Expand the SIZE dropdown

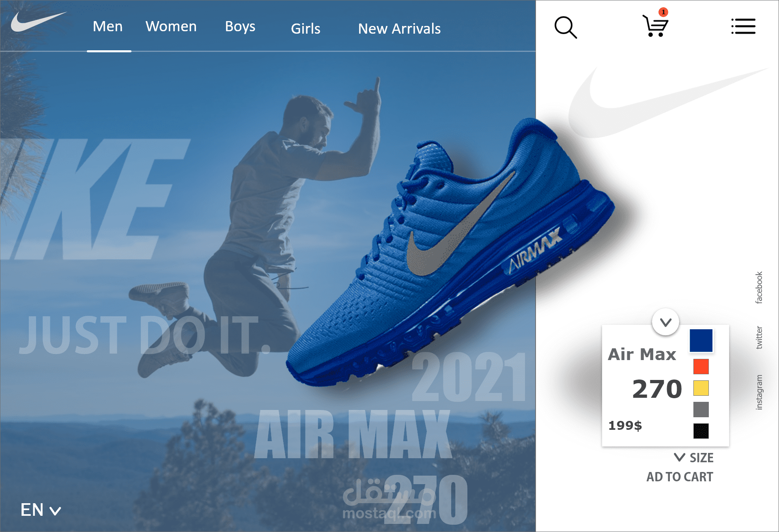point(693,457)
